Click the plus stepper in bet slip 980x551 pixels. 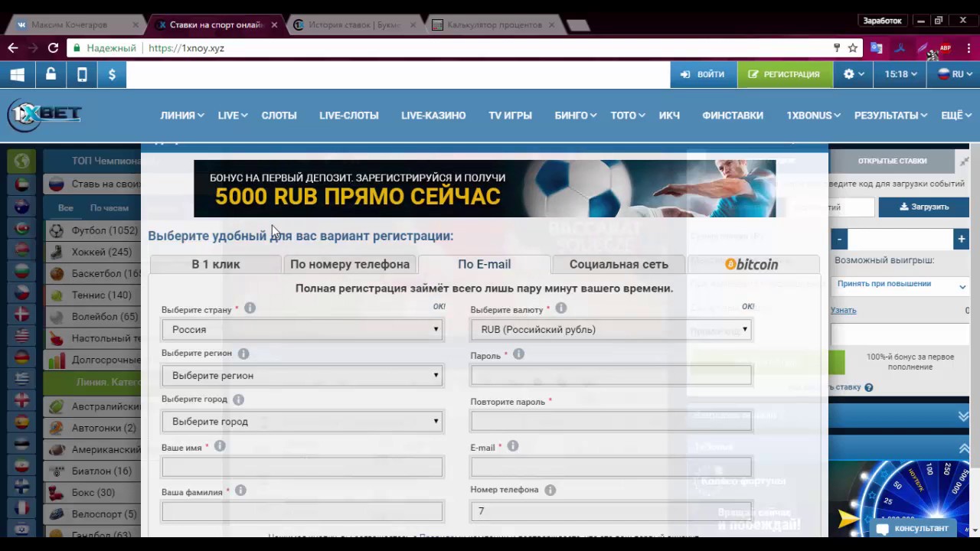tap(961, 240)
